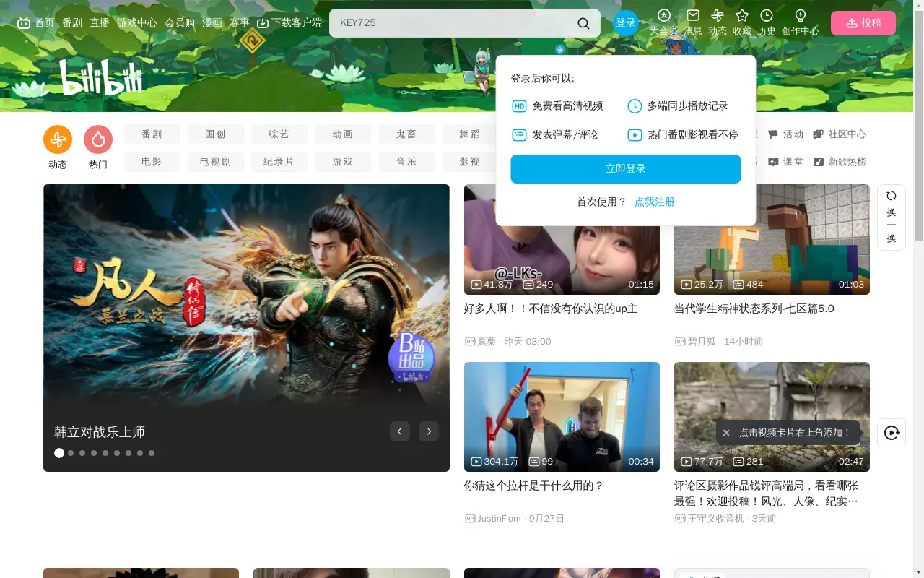The width and height of the screenshot is (924, 578).
Task: Select the 电视剧 category pill
Action: (216, 162)
